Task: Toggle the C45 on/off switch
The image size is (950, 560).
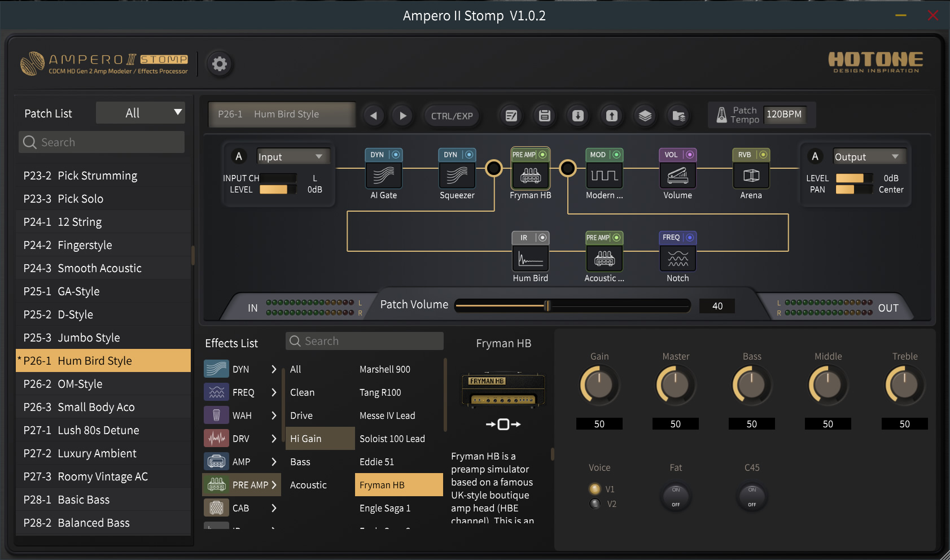Action: [x=752, y=497]
